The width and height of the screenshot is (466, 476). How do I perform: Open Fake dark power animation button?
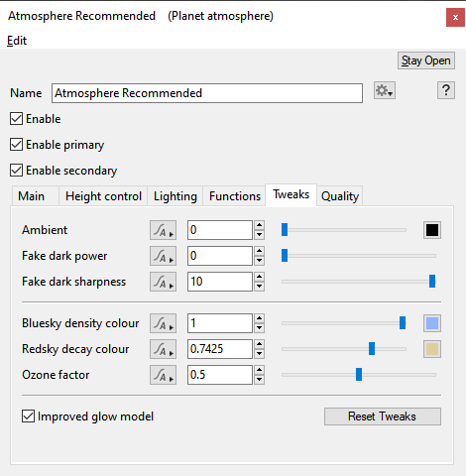coord(163,256)
